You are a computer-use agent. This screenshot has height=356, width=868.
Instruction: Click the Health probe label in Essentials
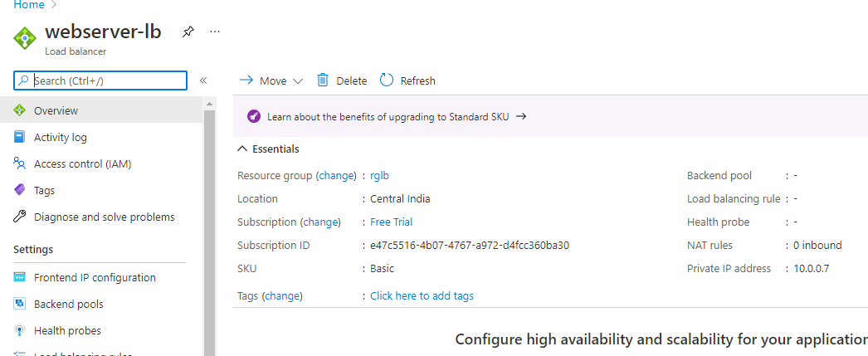click(718, 222)
